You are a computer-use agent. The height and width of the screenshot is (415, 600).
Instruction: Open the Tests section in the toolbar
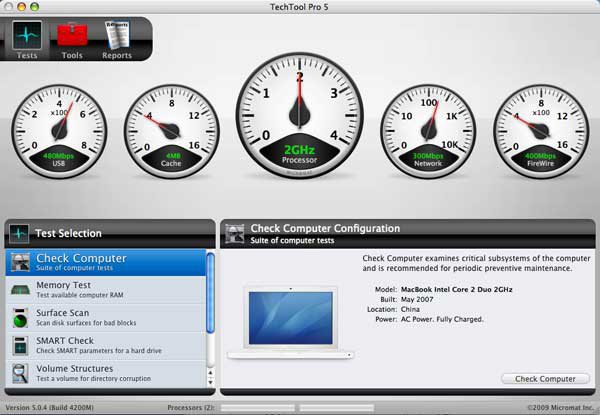[27, 37]
